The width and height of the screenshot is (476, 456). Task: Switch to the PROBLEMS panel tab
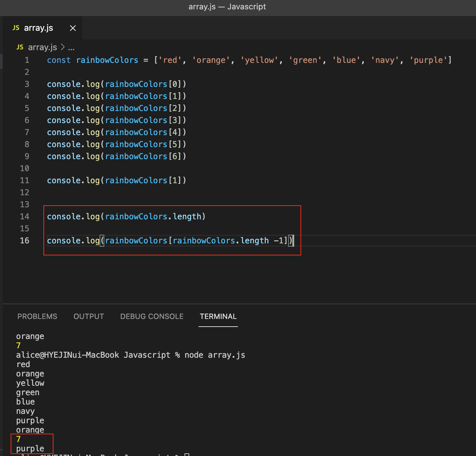[37, 316]
